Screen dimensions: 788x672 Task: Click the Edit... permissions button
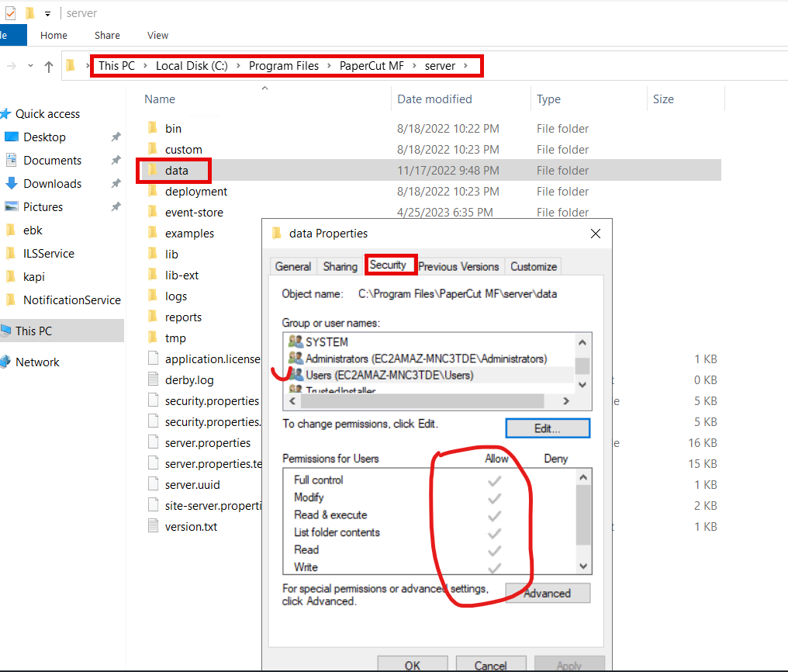point(548,428)
